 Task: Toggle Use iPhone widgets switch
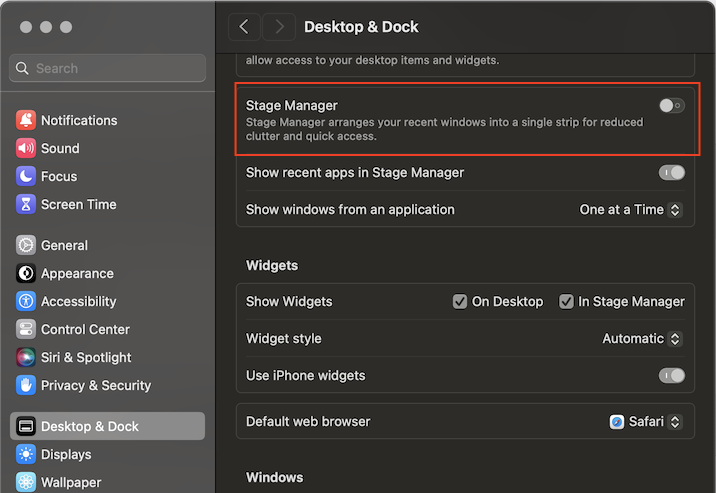672,376
